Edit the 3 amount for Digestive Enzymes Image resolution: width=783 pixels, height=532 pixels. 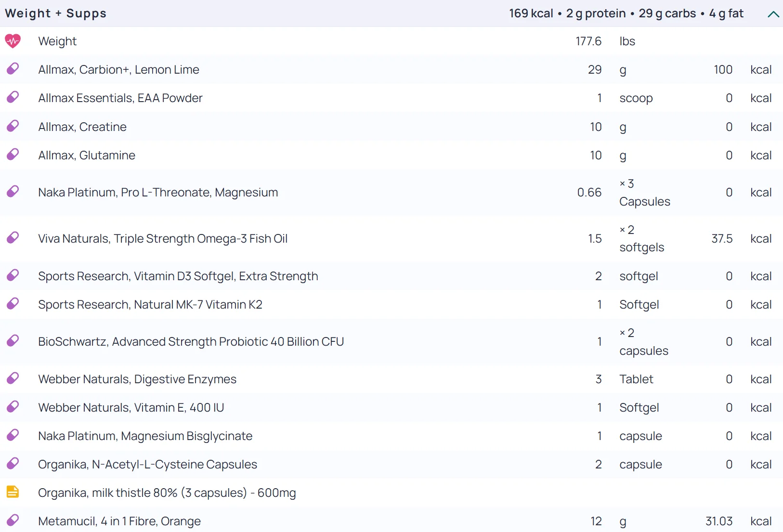[x=599, y=379]
